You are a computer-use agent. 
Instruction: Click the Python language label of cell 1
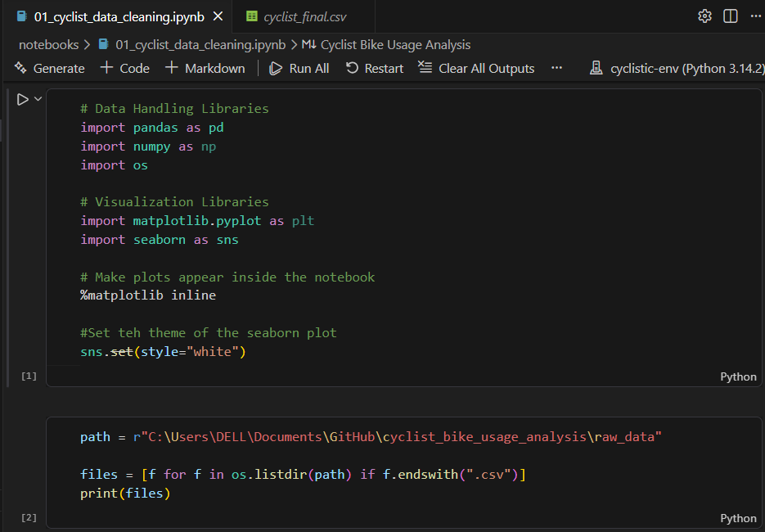738,376
